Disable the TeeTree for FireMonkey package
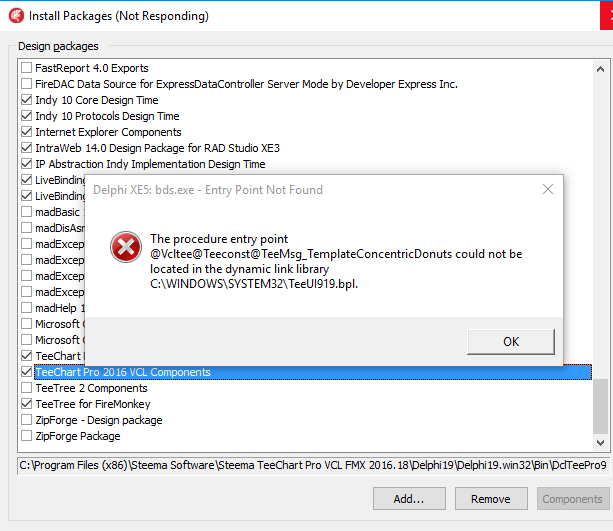 click(27, 404)
